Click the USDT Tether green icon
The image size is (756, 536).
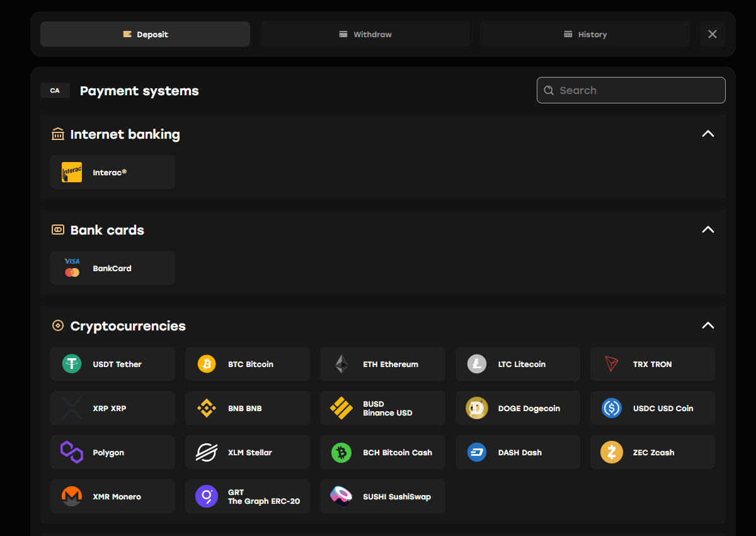click(x=72, y=364)
